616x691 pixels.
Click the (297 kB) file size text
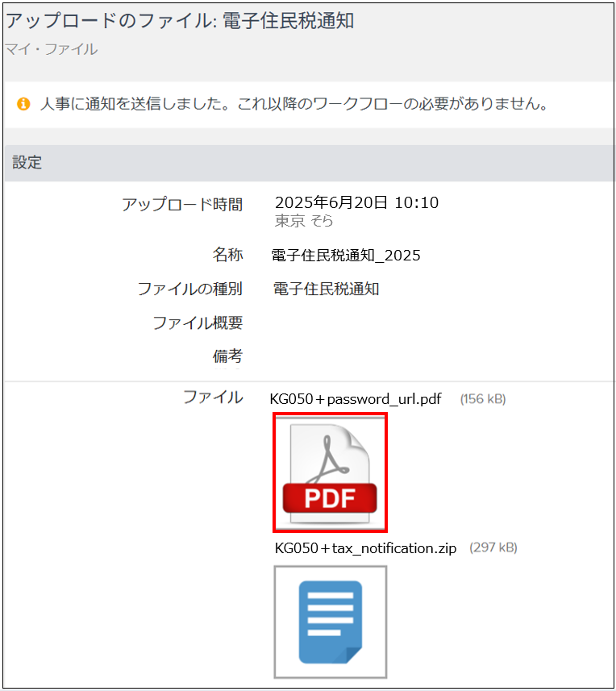pos(493,547)
